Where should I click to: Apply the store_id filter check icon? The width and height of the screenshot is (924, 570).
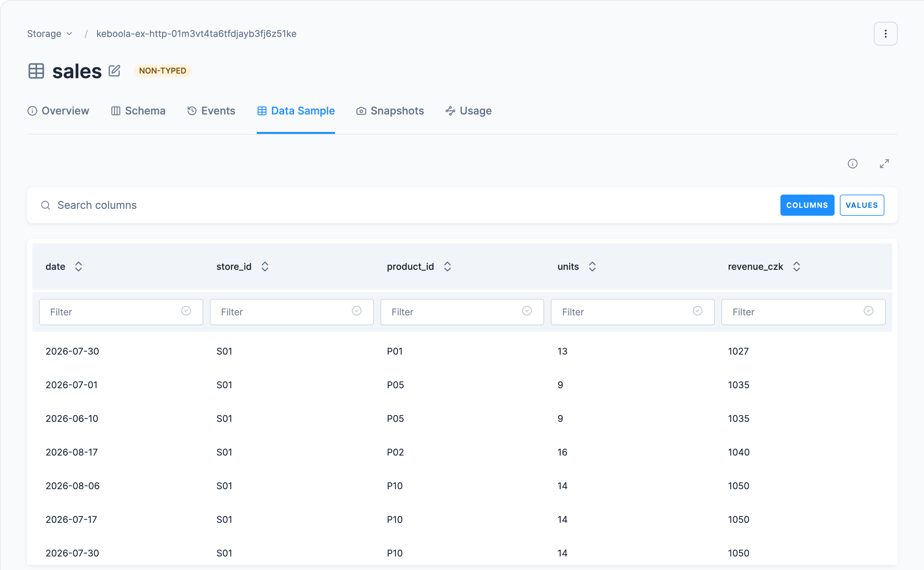tap(356, 311)
